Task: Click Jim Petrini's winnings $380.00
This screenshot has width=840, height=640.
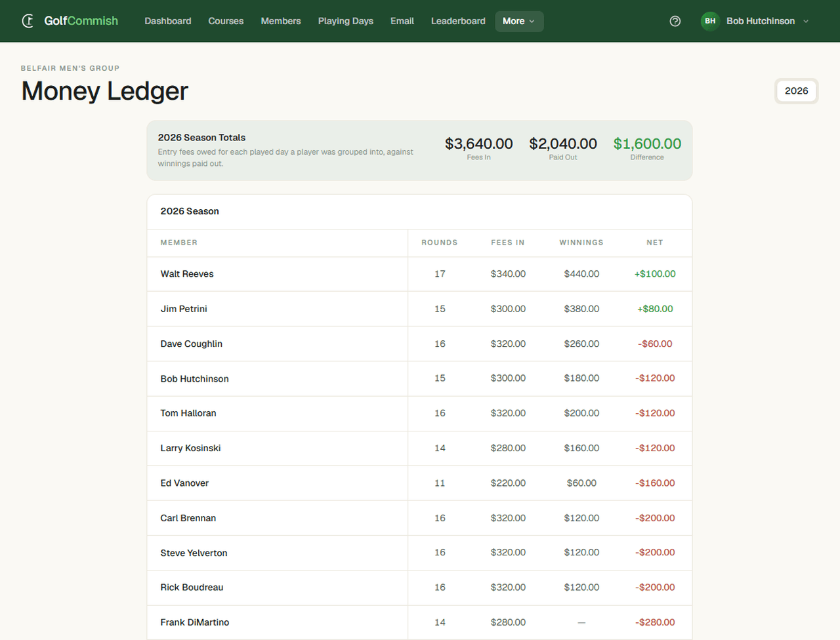Action: pyautogui.click(x=581, y=309)
